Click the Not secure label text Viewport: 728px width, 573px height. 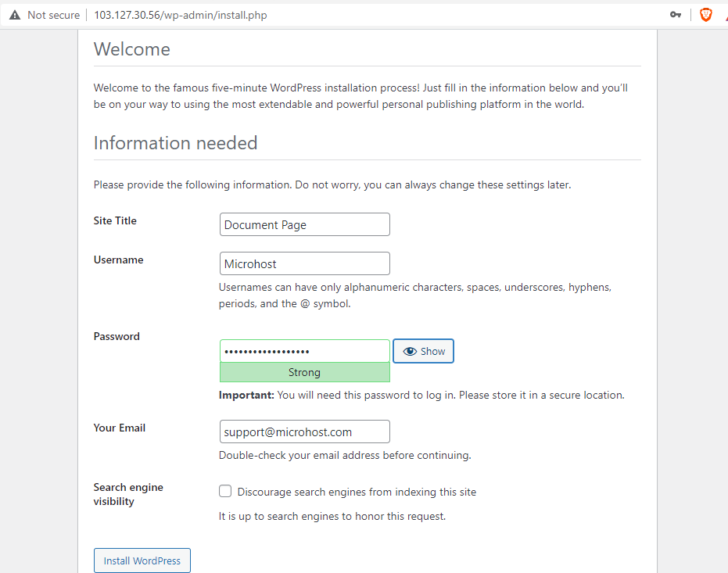53,15
